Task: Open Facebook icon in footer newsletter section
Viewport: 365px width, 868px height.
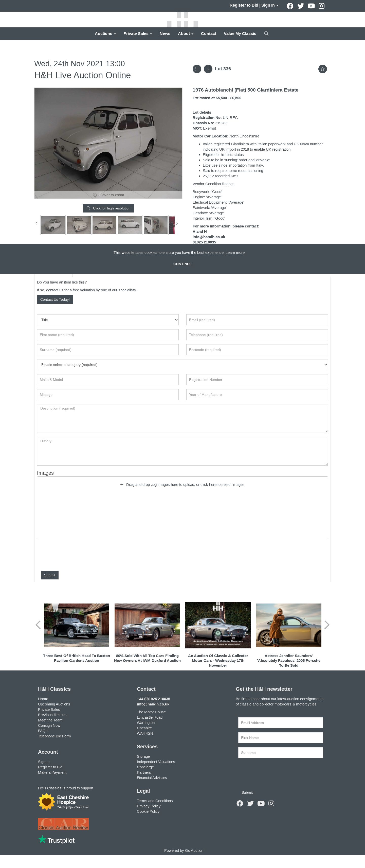Action: click(240, 803)
